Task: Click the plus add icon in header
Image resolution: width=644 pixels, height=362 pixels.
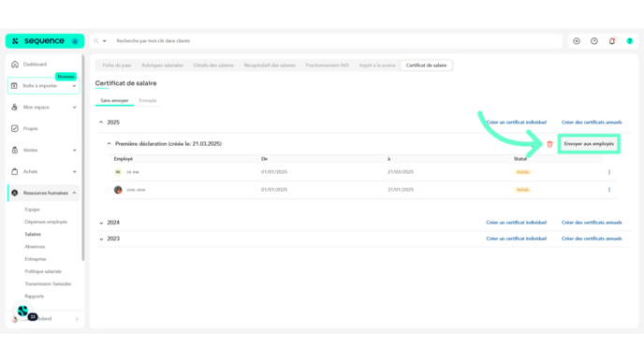Action: click(577, 41)
